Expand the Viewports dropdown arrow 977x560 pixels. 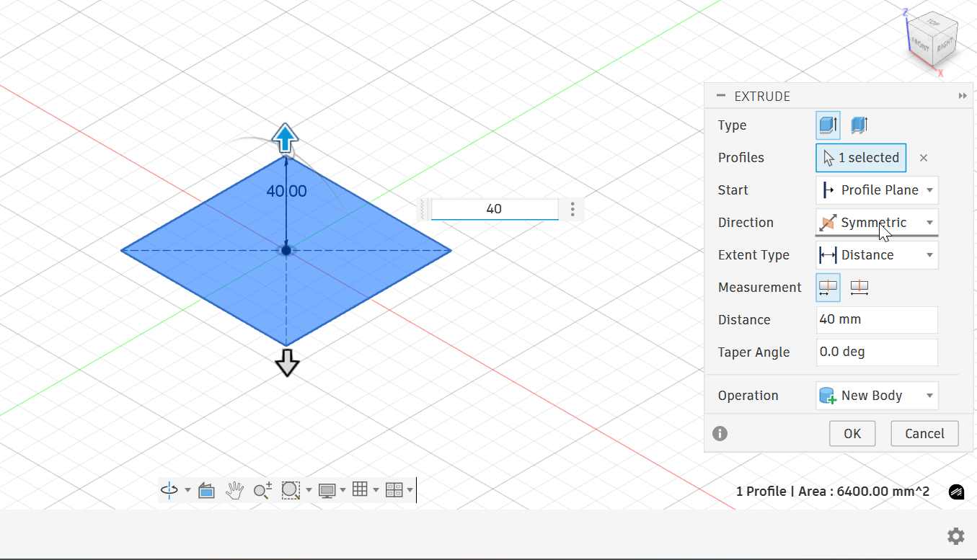(x=410, y=490)
